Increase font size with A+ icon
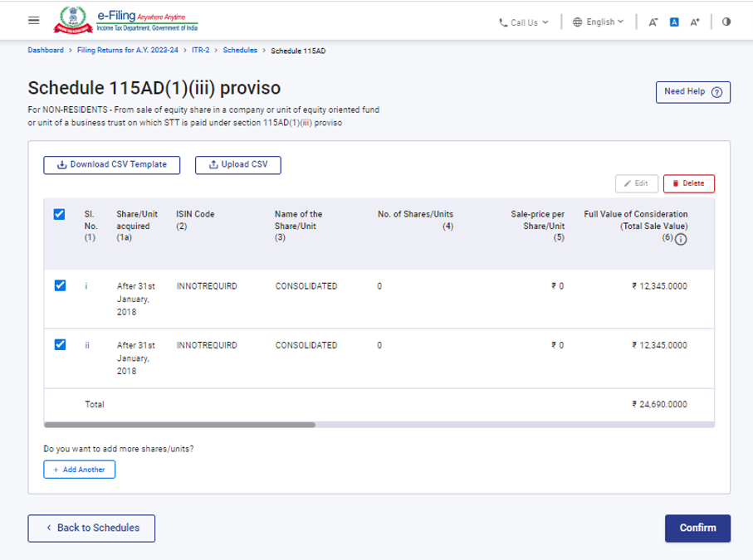 point(694,22)
